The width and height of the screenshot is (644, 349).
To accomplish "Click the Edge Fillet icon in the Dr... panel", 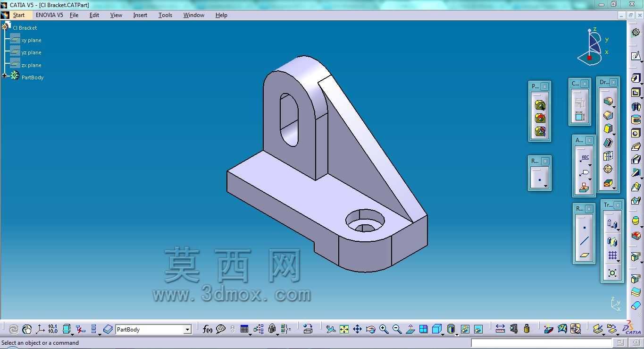I will (608, 102).
